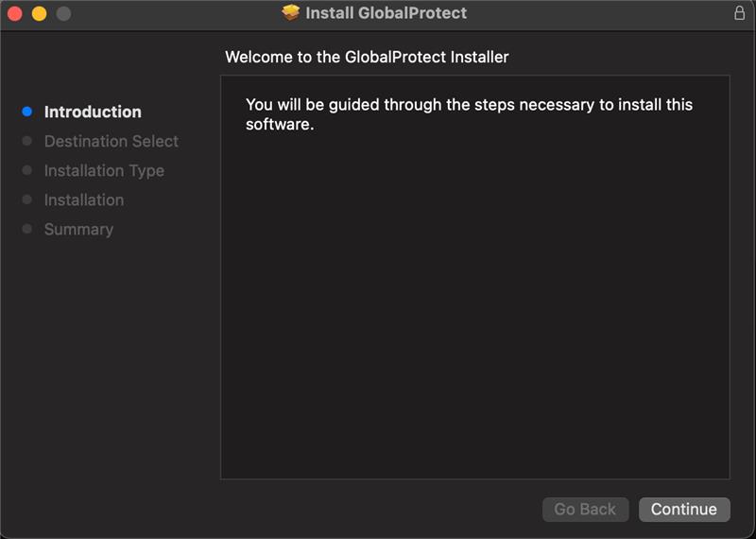Click the blue bullet next to Introduction
This screenshot has width=756, height=539.
point(27,112)
